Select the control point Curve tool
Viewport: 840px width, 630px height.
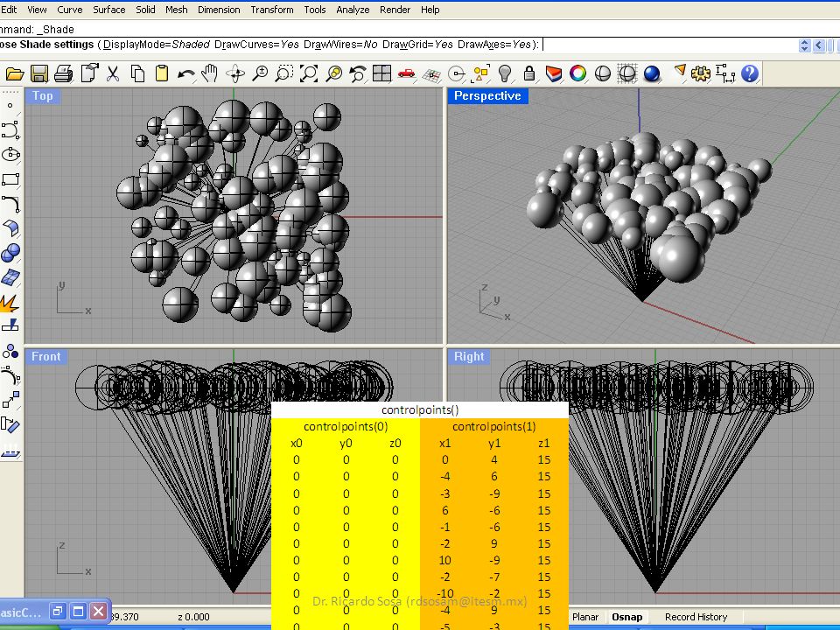coord(10,130)
